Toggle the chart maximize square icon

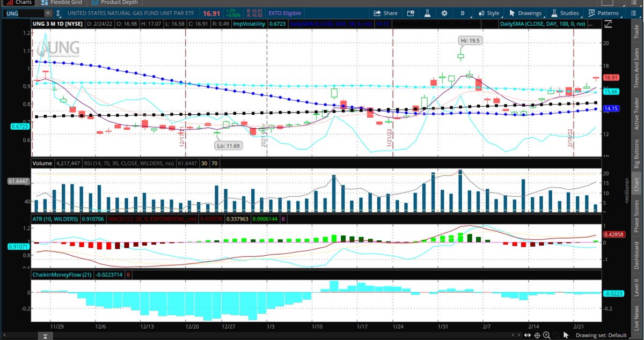(608, 24)
